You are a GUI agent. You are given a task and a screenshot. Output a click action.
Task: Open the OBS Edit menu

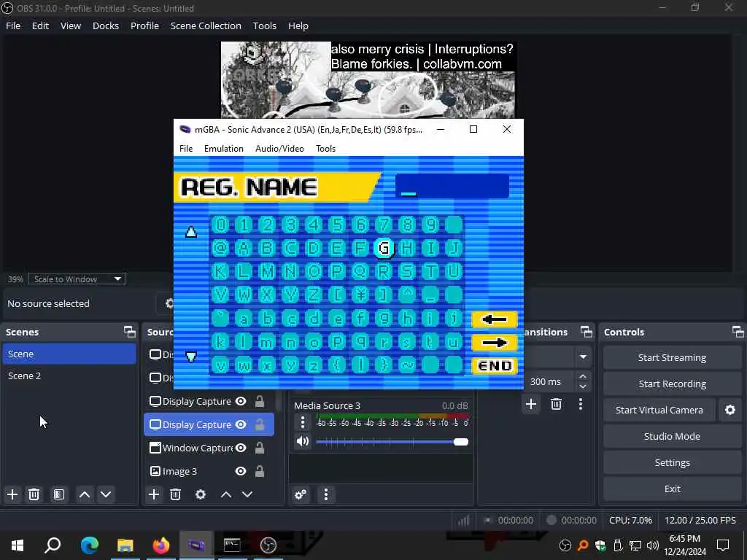[x=41, y=26]
